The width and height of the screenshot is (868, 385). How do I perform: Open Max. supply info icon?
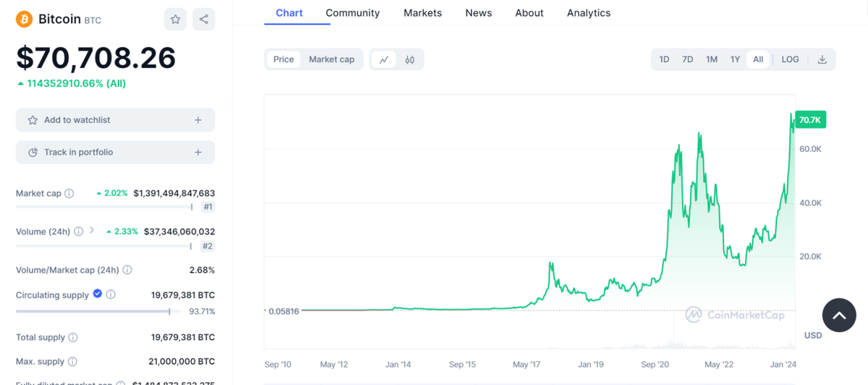[72, 361]
